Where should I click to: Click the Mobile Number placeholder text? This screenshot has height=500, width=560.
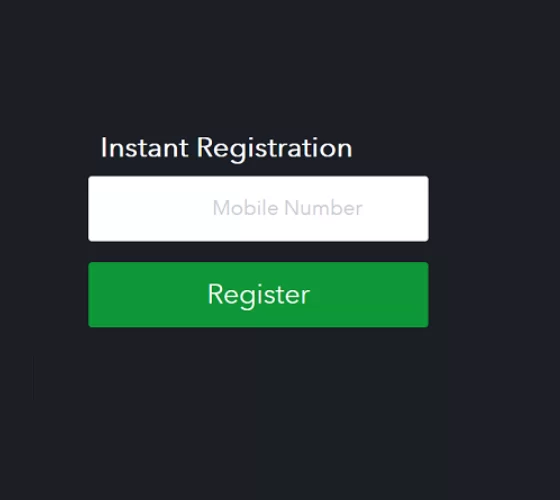(x=288, y=208)
